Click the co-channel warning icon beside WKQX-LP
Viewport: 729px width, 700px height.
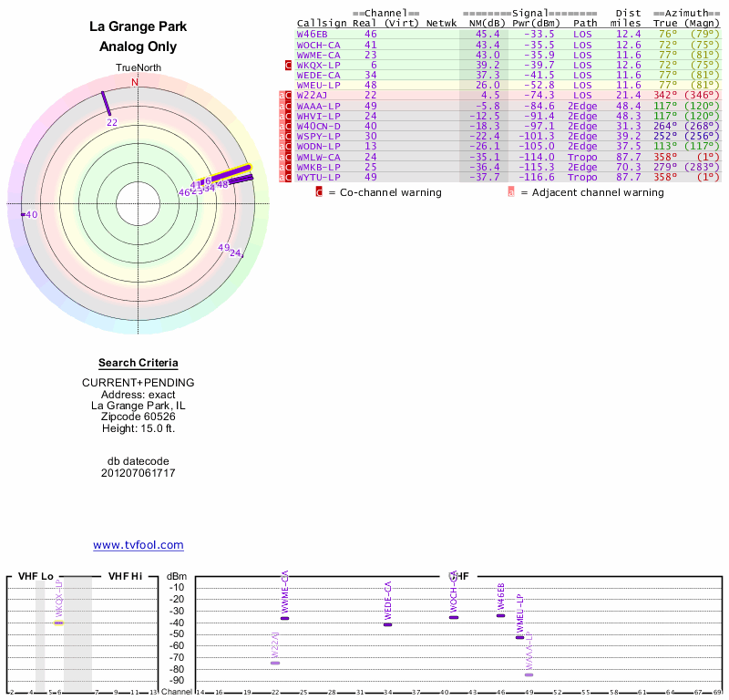coord(289,66)
